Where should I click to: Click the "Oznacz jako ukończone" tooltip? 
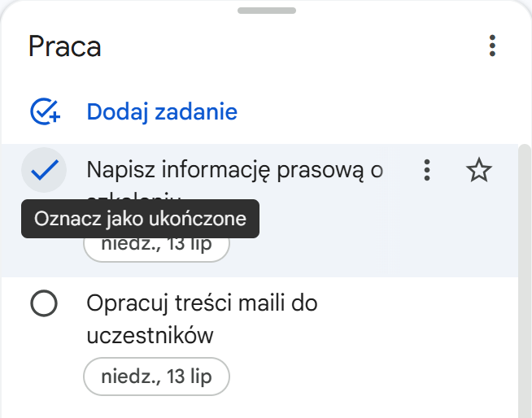pos(140,220)
